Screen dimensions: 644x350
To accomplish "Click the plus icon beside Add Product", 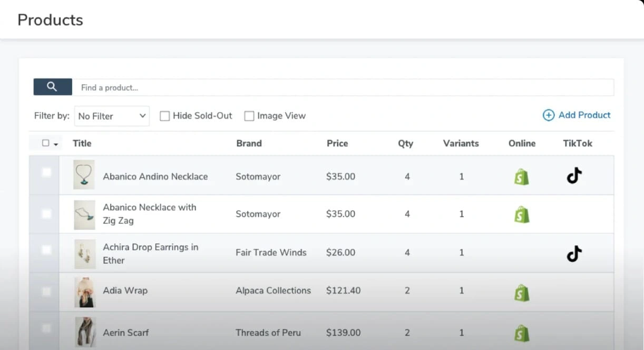I will coord(549,115).
